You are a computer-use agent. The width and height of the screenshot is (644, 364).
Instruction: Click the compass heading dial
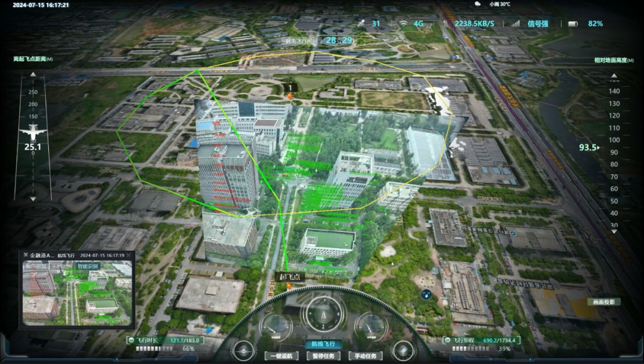[324, 312]
